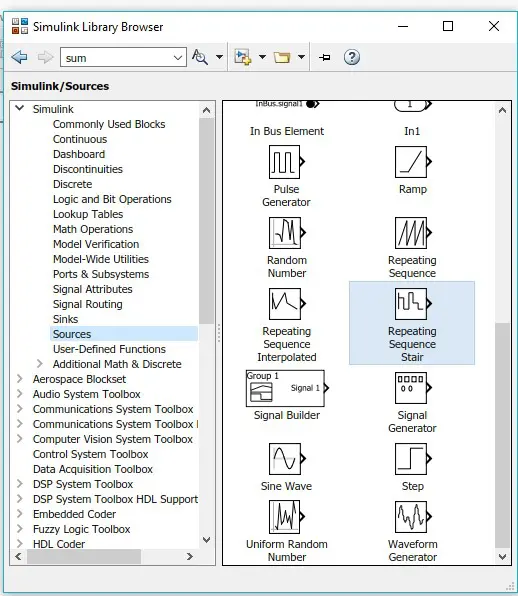Image resolution: width=518 pixels, height=596 pixels.
Task: Open the Math Operations library
Action: (93, 229)
